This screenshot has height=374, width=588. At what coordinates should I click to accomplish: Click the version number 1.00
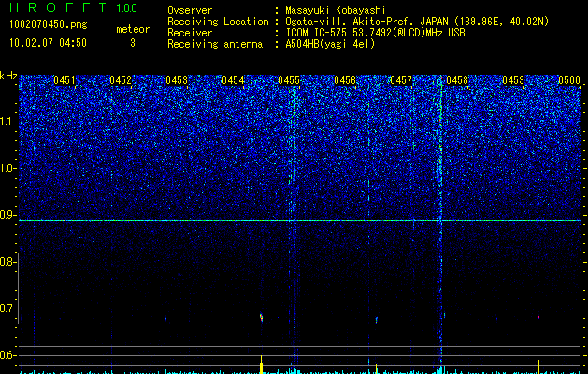126,7
